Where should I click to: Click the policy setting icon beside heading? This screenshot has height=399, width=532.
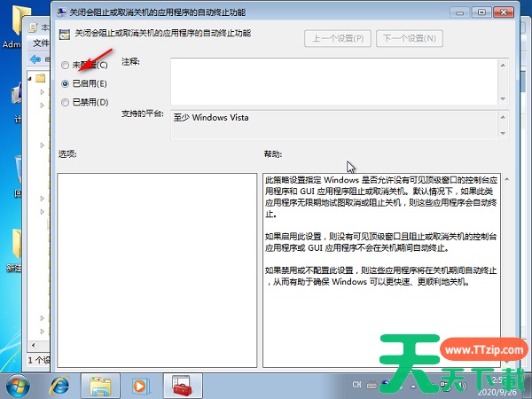(65, 35)
